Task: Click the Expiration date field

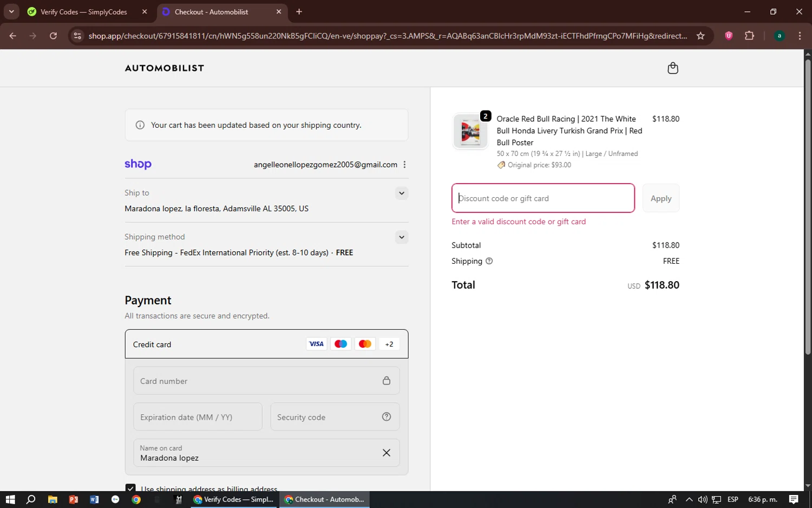Action: click(x=198, y=416)
